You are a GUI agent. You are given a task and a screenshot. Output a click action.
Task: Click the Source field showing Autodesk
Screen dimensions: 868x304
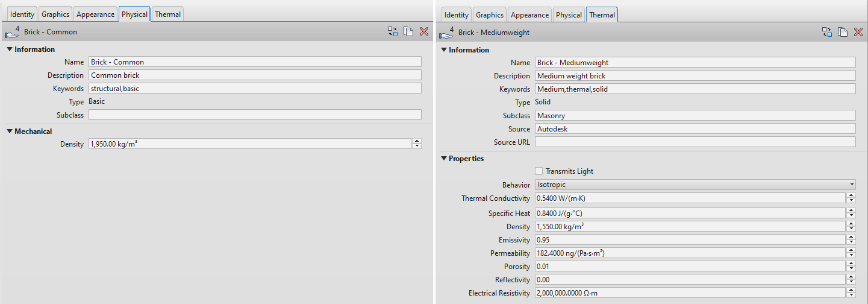click(x=695, y=128)
